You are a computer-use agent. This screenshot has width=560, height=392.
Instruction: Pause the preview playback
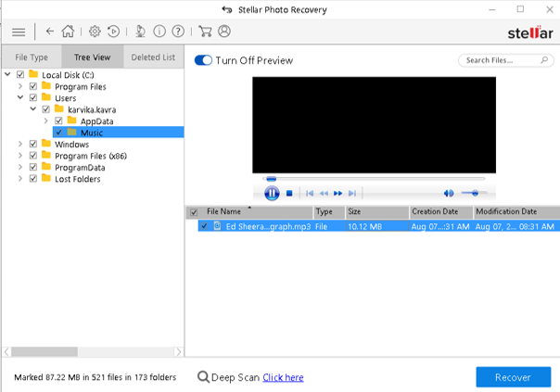click(272, 193)
